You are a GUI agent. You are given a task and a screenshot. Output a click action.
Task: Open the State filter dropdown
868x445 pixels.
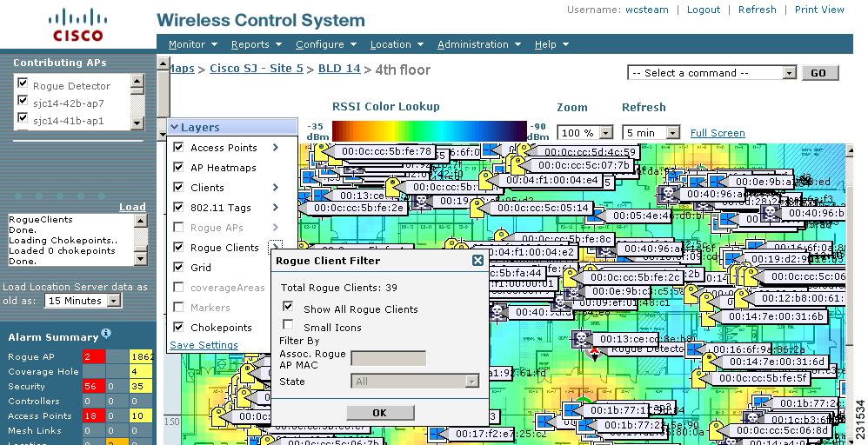(415, 382)
